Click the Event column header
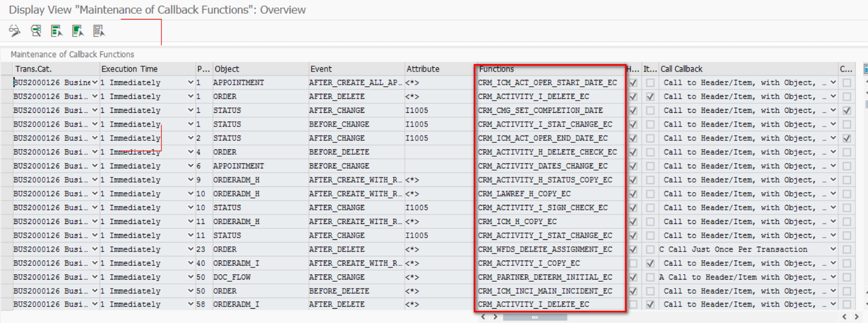The width and height of the screenshot is (868, 323). 357,69
